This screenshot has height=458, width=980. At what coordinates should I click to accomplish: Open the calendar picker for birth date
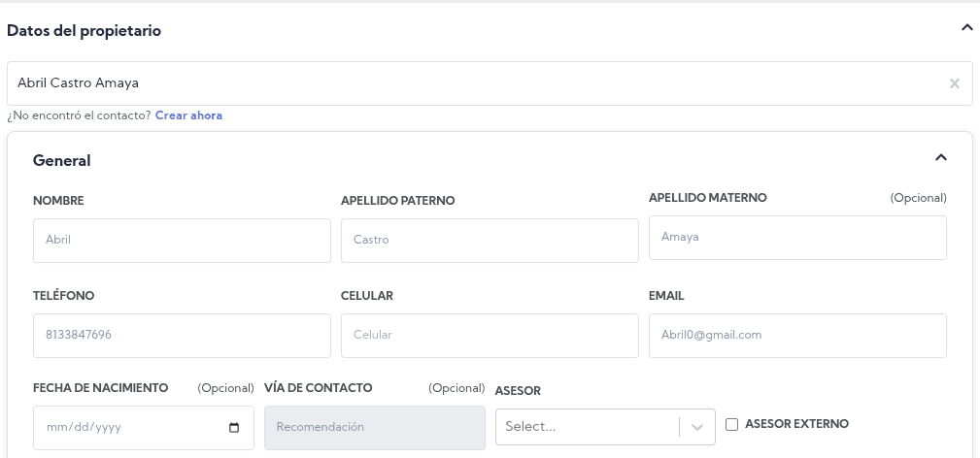point(234,427)
